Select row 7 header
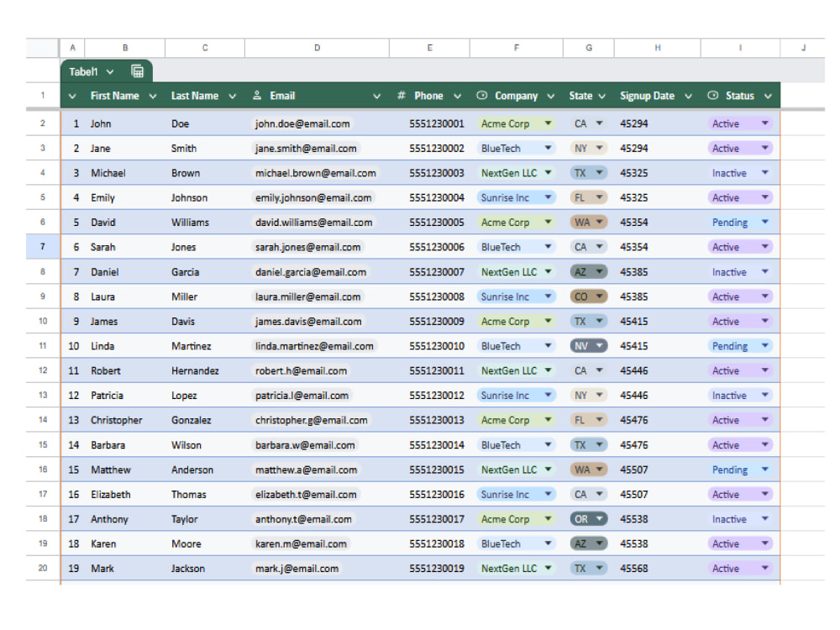This screenshot has height=630, width=840. (x=43, y=246)
